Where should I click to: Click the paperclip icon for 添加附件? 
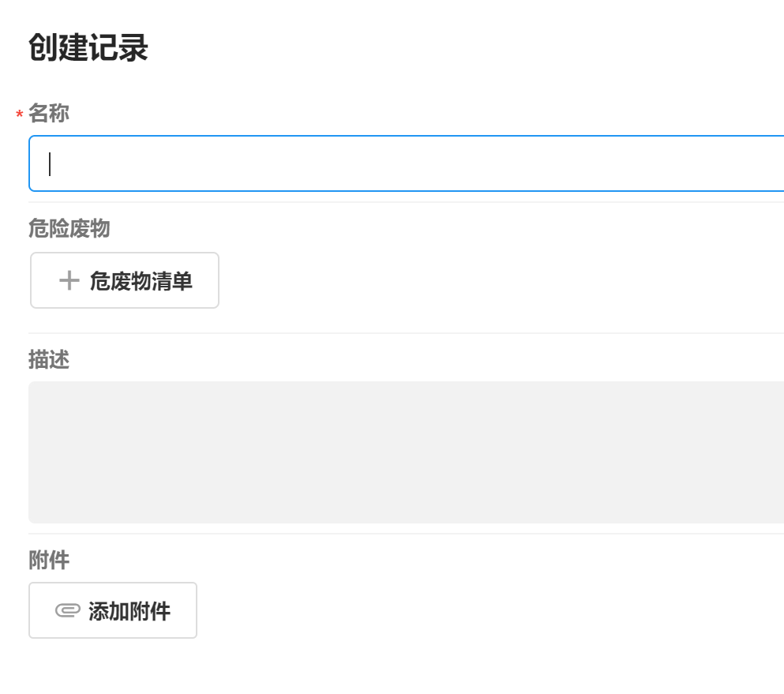coord(68,610)
